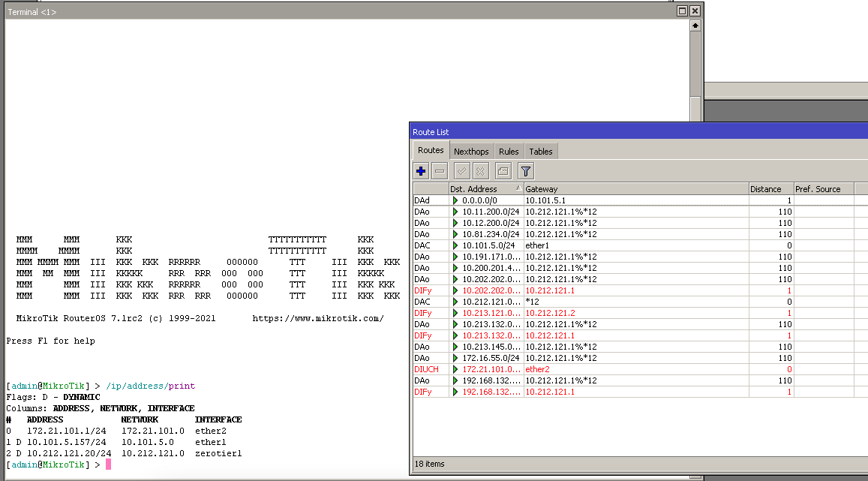Enable a route with the checkmark icon
Screen dimensions: 868x481
[461, 170]
